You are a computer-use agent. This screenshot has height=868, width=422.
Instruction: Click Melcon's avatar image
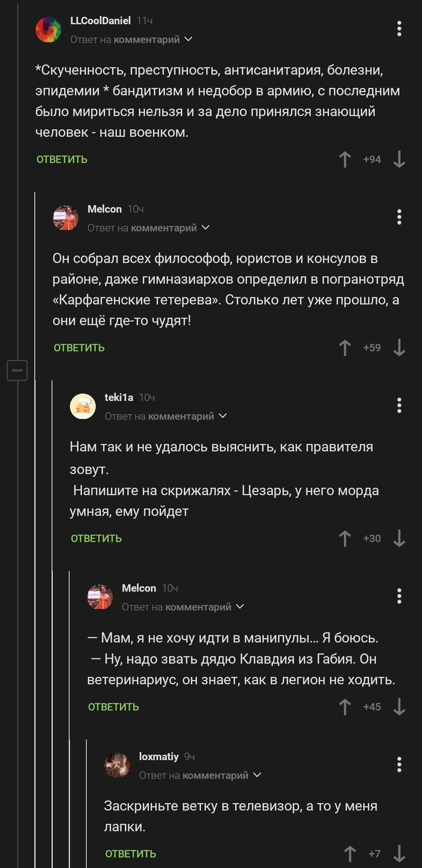pos(66,218)
